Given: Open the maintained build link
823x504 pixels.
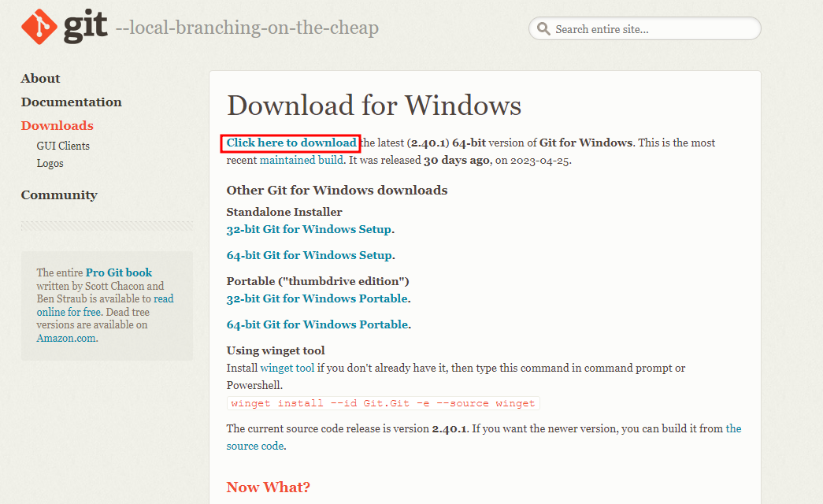Looking at the screenshot, I should coord(302,160).
